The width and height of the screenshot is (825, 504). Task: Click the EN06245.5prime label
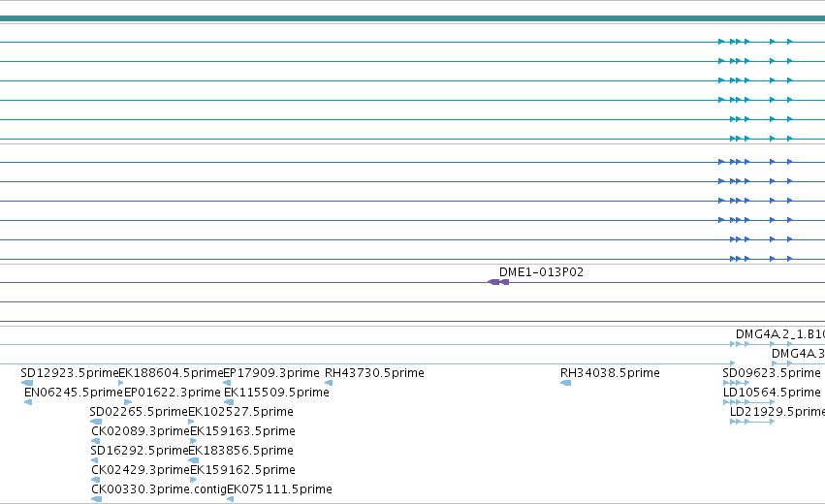73,393
